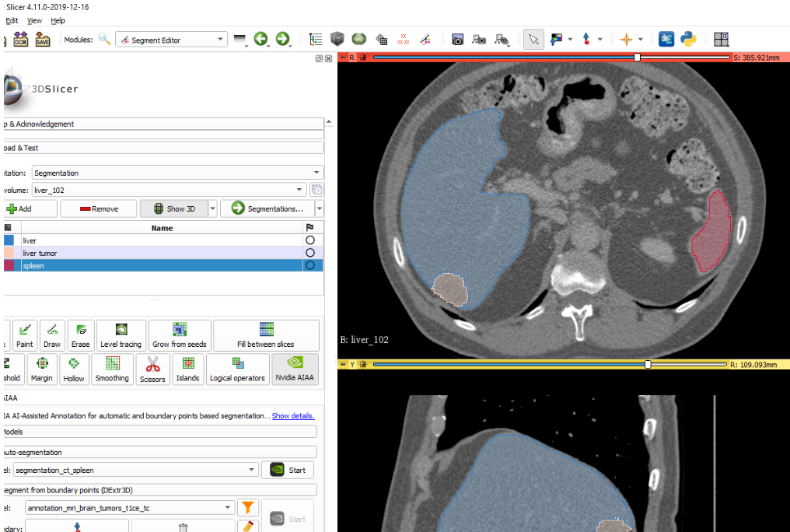Toggle the status circle of the liver segment
The image size is (790, 532).
coord(310,241)
